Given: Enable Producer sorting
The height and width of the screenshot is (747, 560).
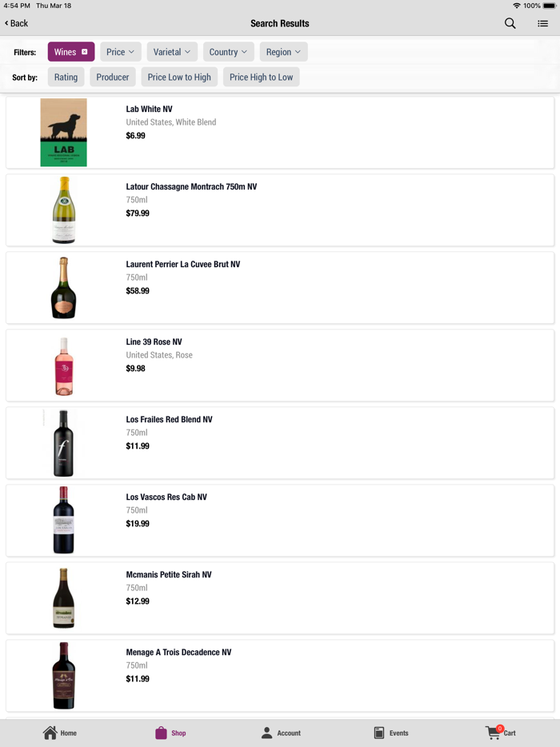Looking at the screenshot, I should tap(112, 77).
